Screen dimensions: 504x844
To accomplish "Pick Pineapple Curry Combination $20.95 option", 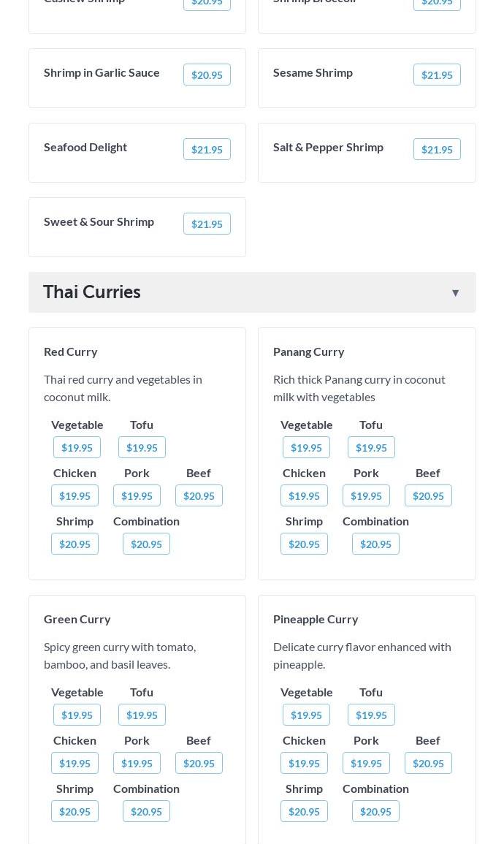I will (375, 812).
